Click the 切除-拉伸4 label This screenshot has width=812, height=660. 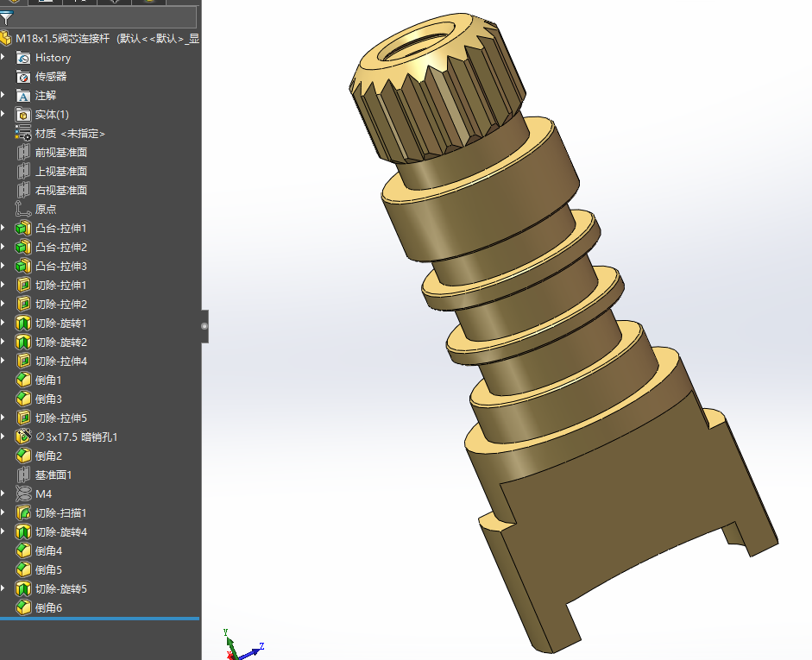[x=61, y=361]
